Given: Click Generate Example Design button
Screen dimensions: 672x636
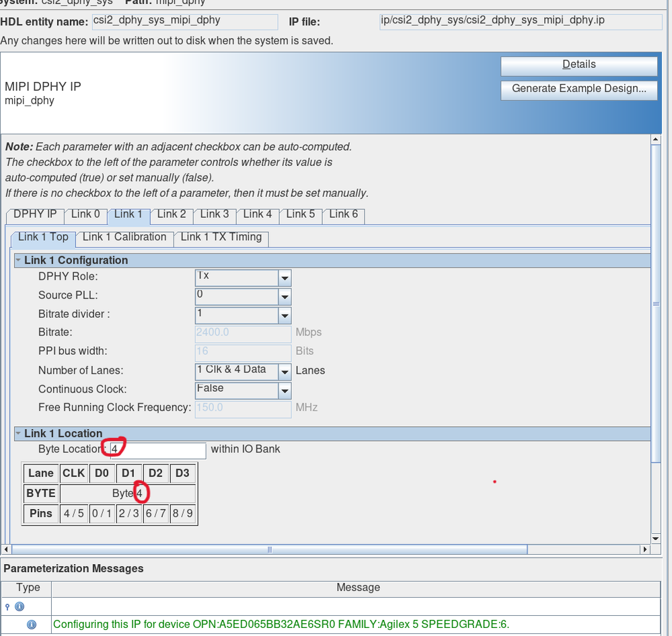Looking at the screenshot, I should point(578,89).
